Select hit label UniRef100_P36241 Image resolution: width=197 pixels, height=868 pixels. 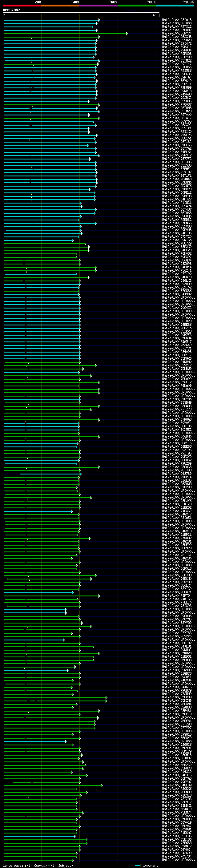[x=177, y=270]
